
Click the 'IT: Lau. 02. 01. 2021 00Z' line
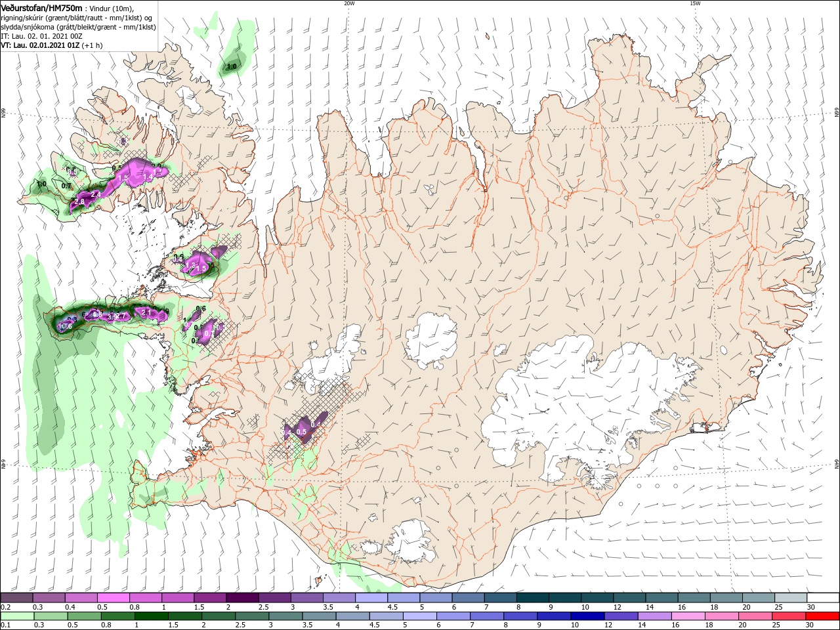coord(41,36)
